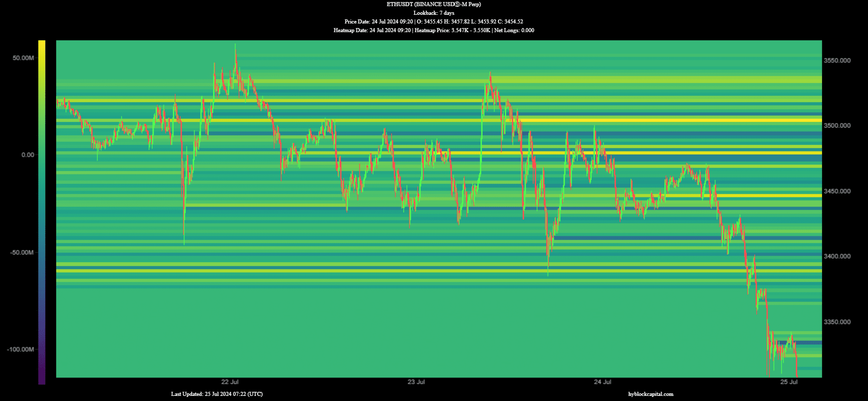Click the vertical color scale bar
The width and height of the screenshot is (868, 401).
[42, 212]
